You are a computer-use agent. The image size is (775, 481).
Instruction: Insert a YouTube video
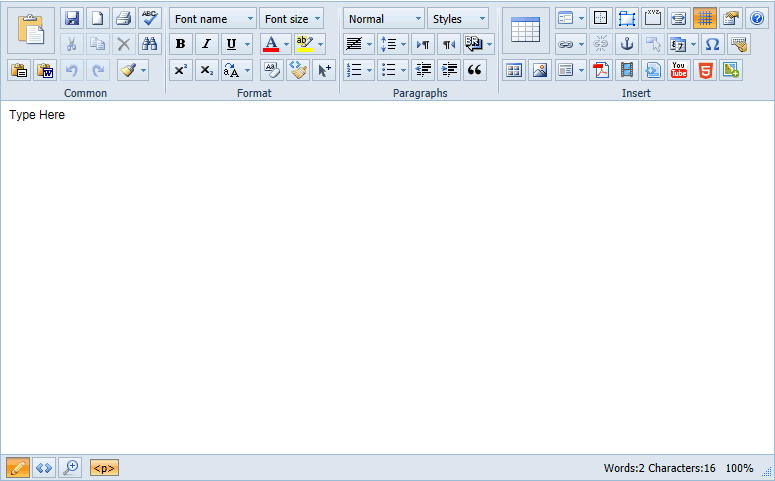click(x=679, y=70)
